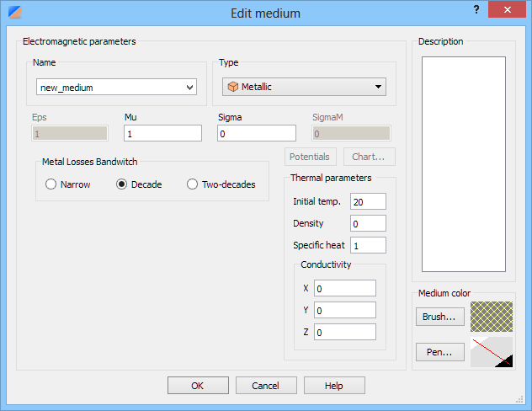This screenshot has height=411, width=532.
Task: Confirm with the OK button
Action: 198,385
